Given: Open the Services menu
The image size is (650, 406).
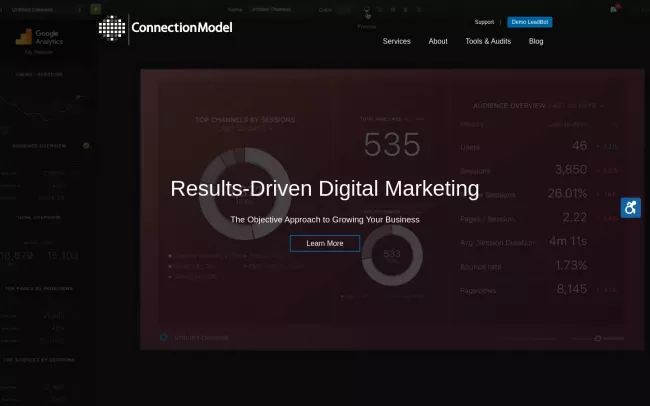Looking at the screenshot, I should click(x=396, y=41).
